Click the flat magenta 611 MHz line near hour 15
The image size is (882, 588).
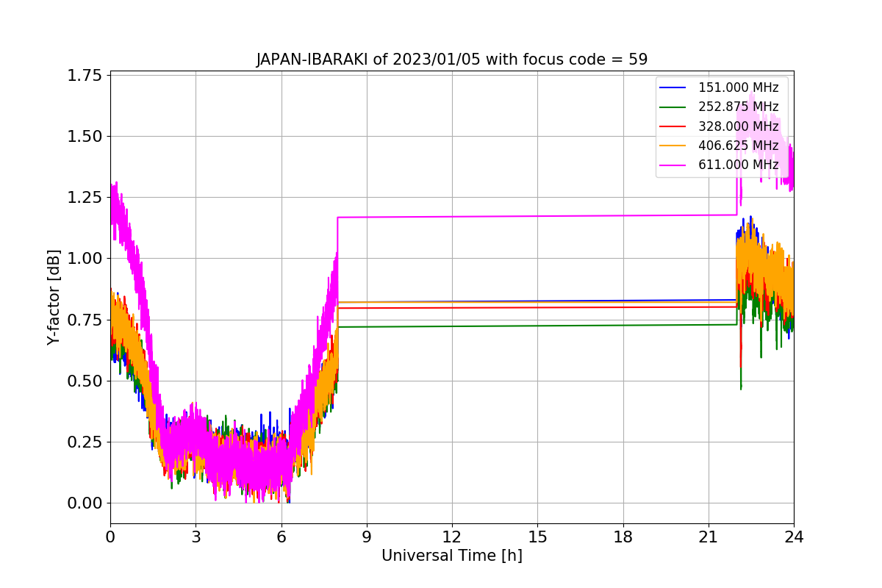[x=537, y=216]
